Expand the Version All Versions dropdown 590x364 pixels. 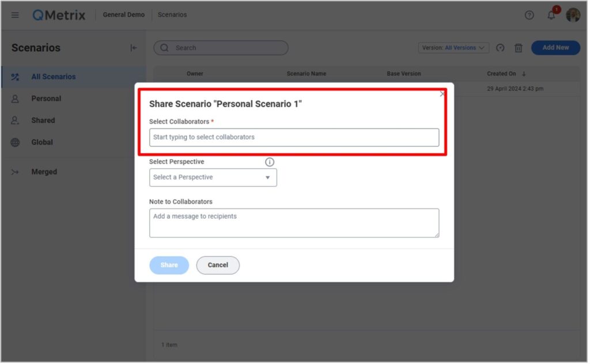point(453,48)
